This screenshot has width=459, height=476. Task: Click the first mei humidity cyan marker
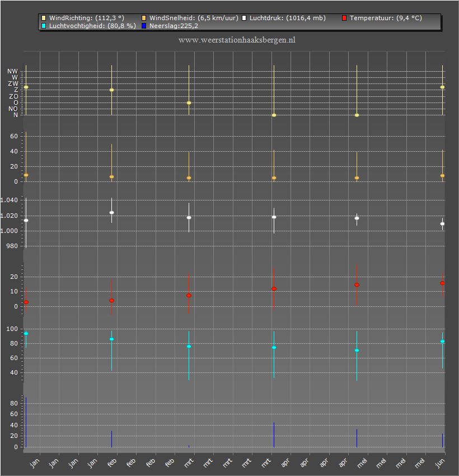(x=357, y=351)
